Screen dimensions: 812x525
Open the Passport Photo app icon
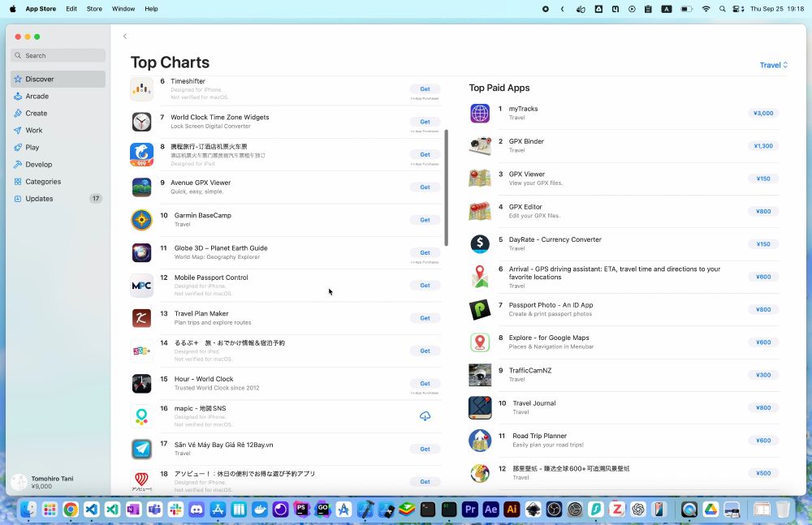pos(480,310)
